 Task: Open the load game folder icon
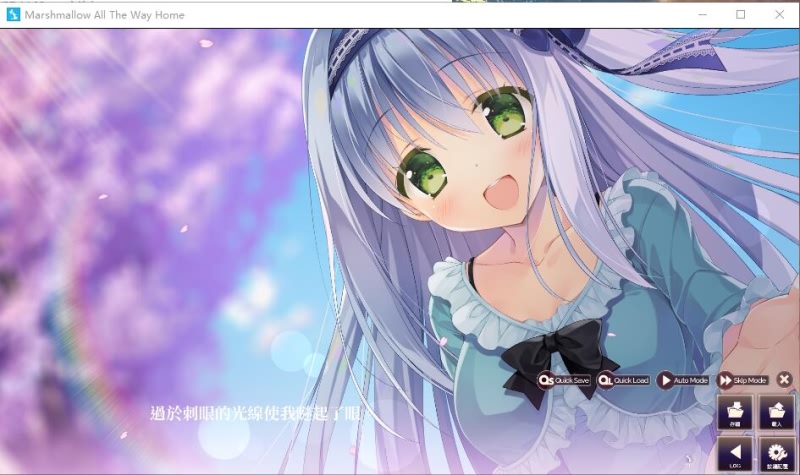pos(777,412)
